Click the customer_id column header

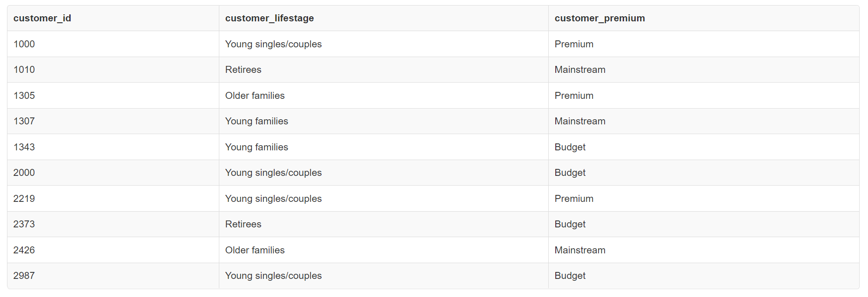(42, 18)
